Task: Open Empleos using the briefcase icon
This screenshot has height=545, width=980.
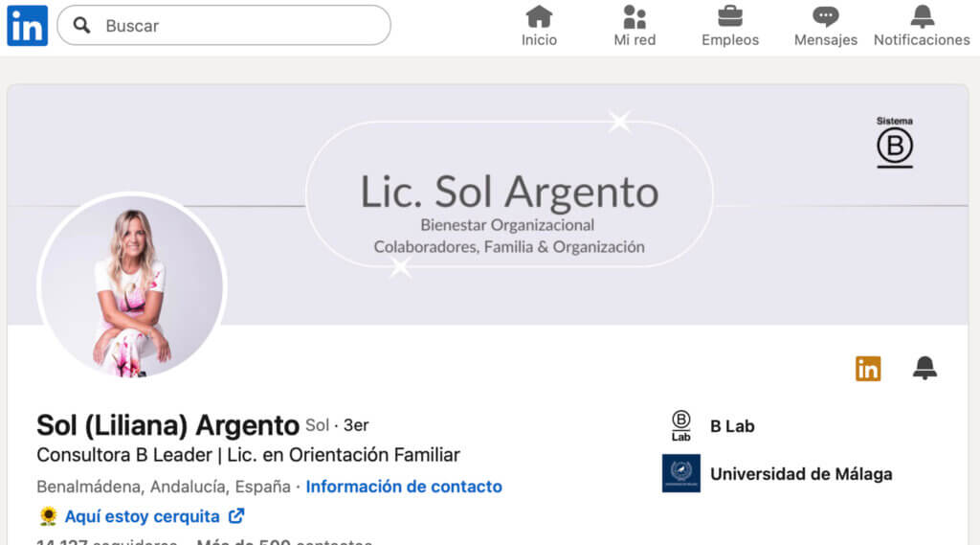Action: tap(730, 17)
